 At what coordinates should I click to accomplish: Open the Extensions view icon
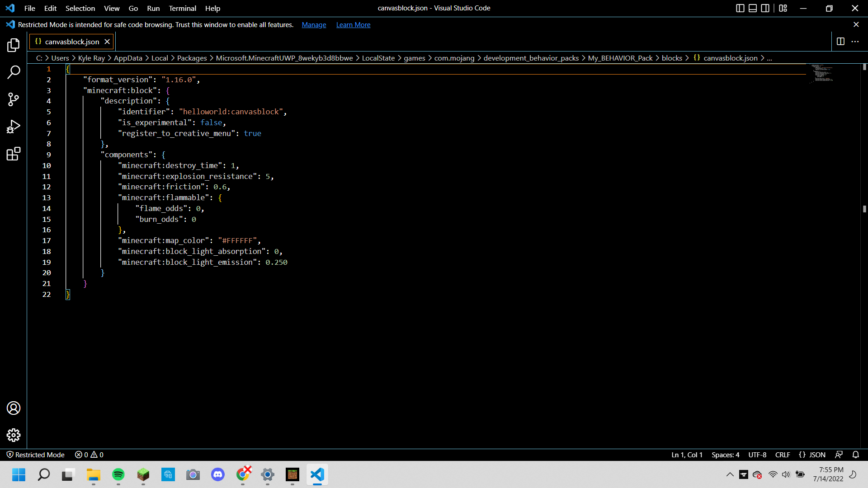[x=13, y=154]
